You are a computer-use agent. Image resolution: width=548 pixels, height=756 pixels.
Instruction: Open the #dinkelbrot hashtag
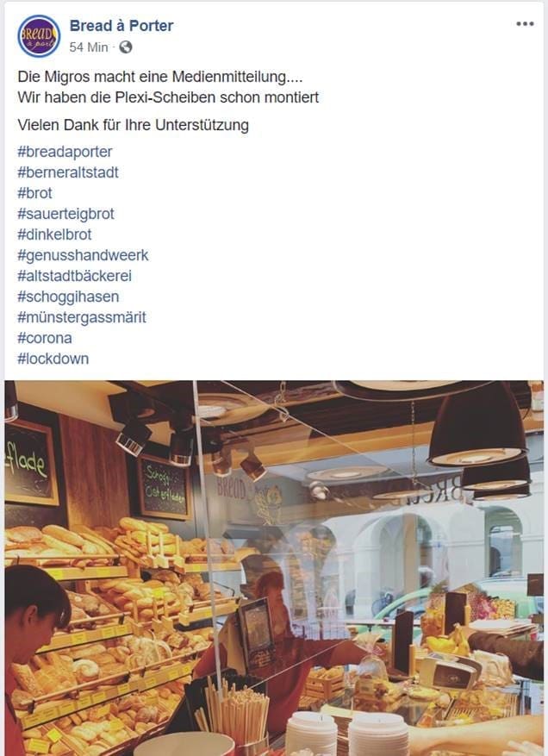pyautogui.click(x=54, y=234)
